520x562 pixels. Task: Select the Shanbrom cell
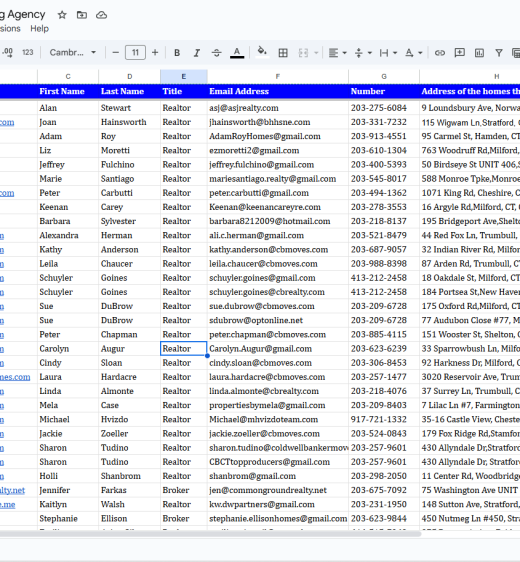coord(129,476)
